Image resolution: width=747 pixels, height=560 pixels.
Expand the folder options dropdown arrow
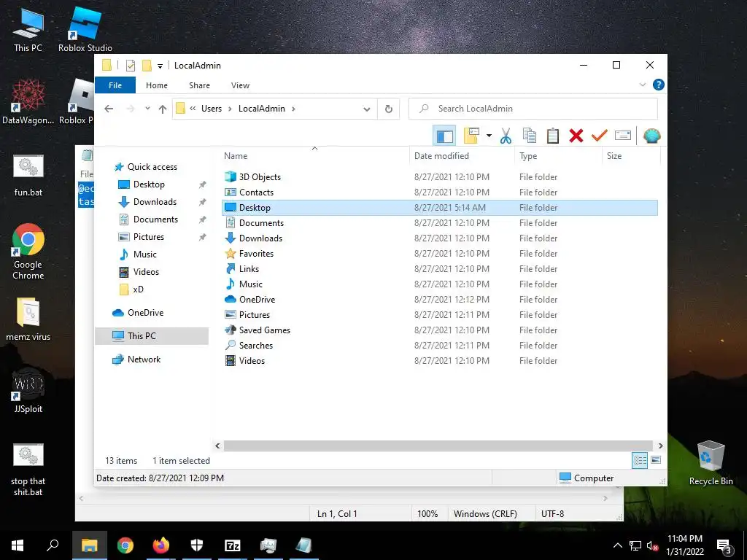click(489, 136)
